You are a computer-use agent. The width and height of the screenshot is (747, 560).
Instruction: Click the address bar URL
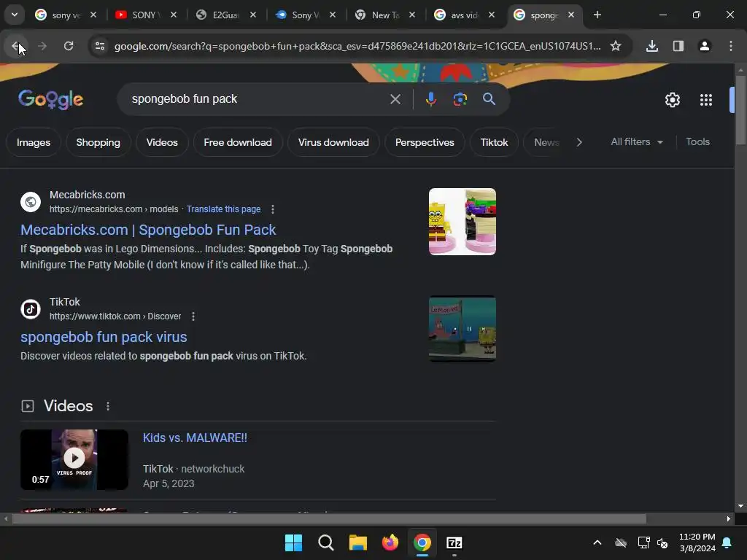tap(357, 46)
